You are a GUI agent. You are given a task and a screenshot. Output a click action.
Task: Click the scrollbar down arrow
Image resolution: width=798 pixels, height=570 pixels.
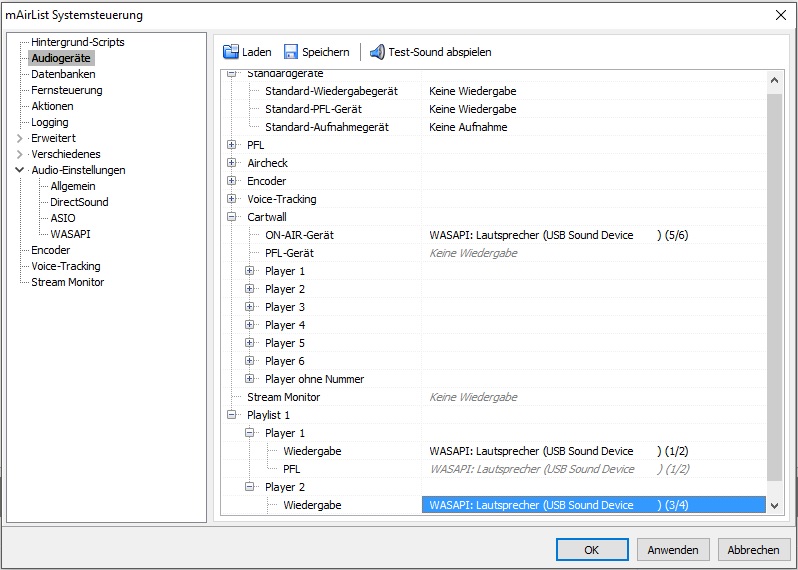(775, 506)
